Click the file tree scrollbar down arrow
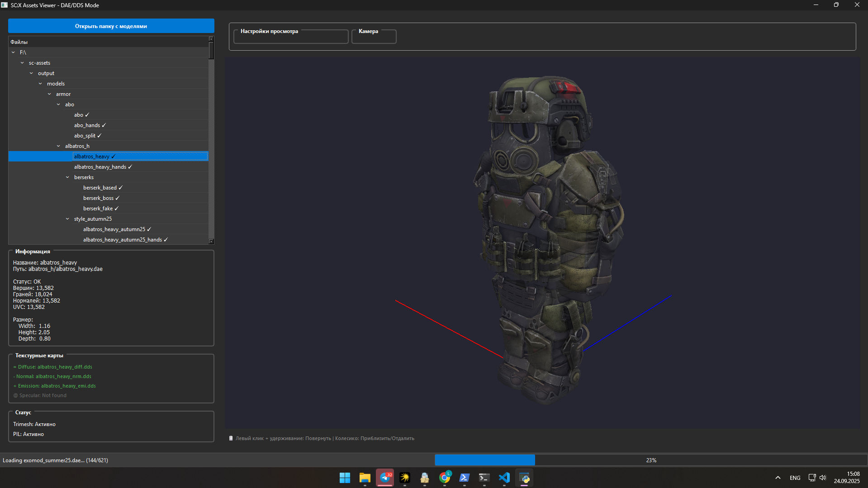Viewport: 868px width, 488px height. [211, 242]
